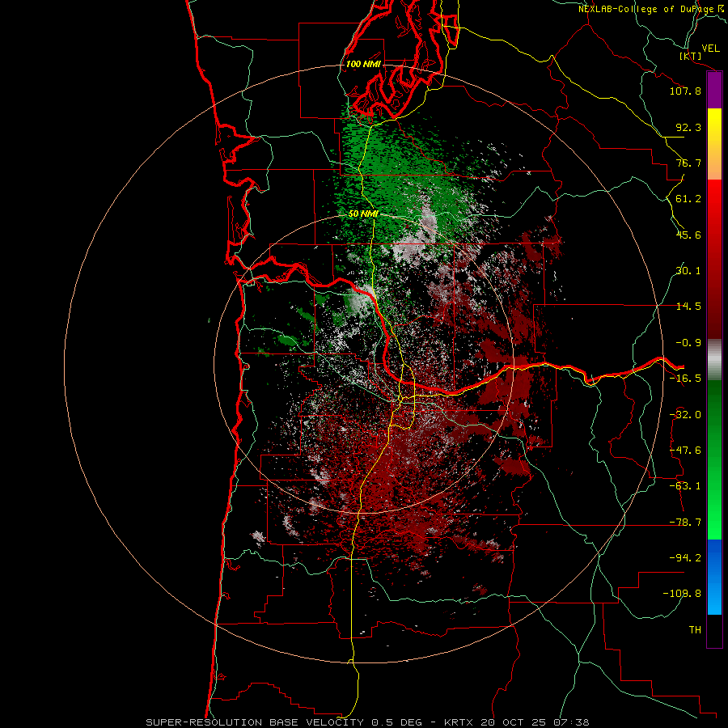
Task: Click the 61.2 value on the velocity scale
Action: [688, 199]
